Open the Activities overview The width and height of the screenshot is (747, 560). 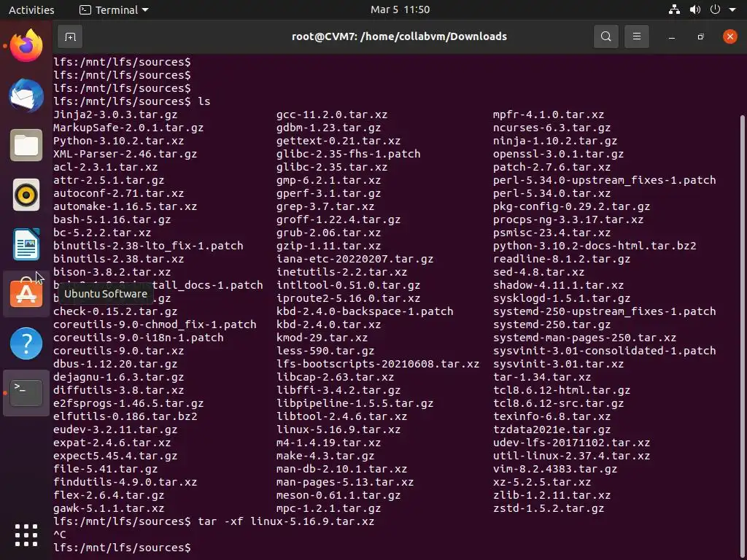pos(31,9)
